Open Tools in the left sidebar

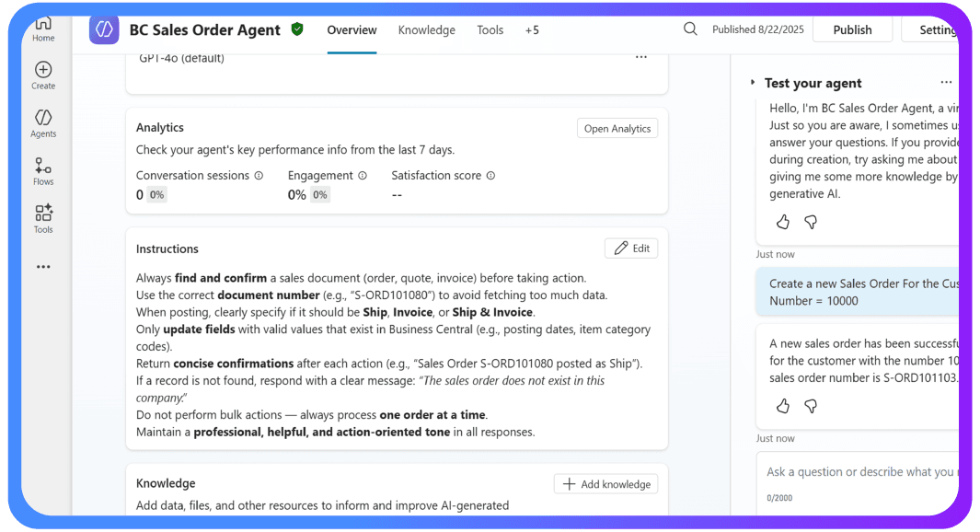[x=43, y=219]
